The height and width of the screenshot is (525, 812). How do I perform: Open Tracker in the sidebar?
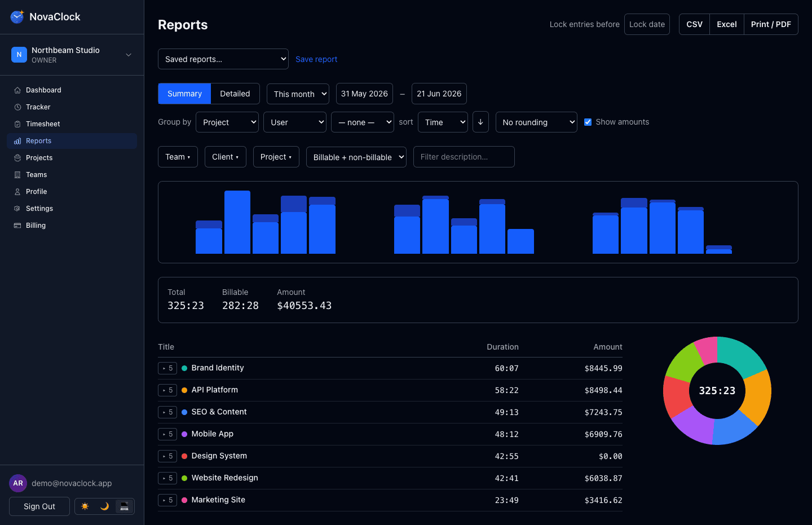72,107
